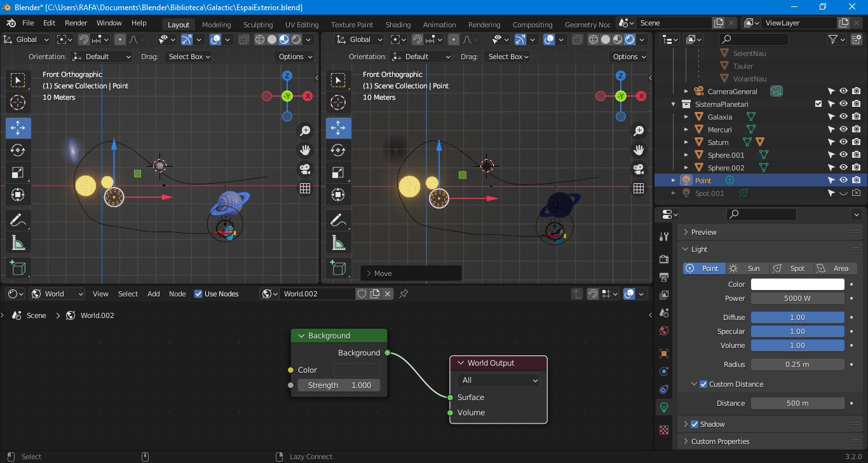Set light type to Sun
Image resolution: width=868 pixels, height=463 pixels.
(x=747, y=268)
